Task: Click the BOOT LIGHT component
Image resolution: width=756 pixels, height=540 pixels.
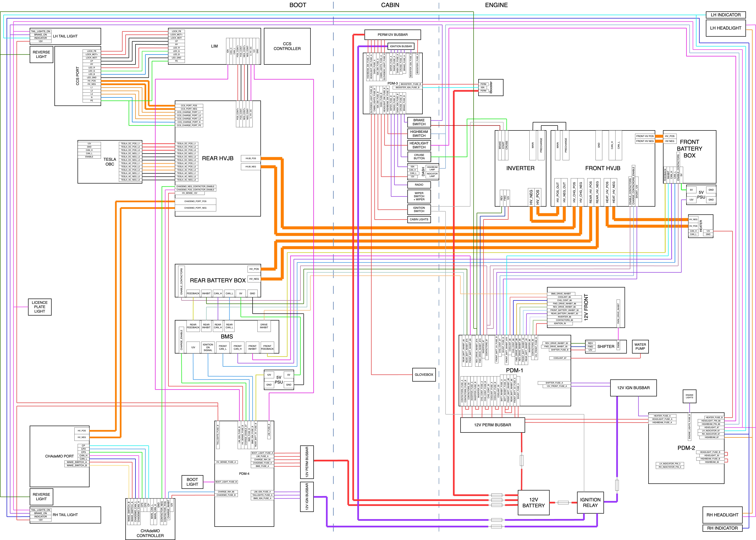Action: coord(192,482)
